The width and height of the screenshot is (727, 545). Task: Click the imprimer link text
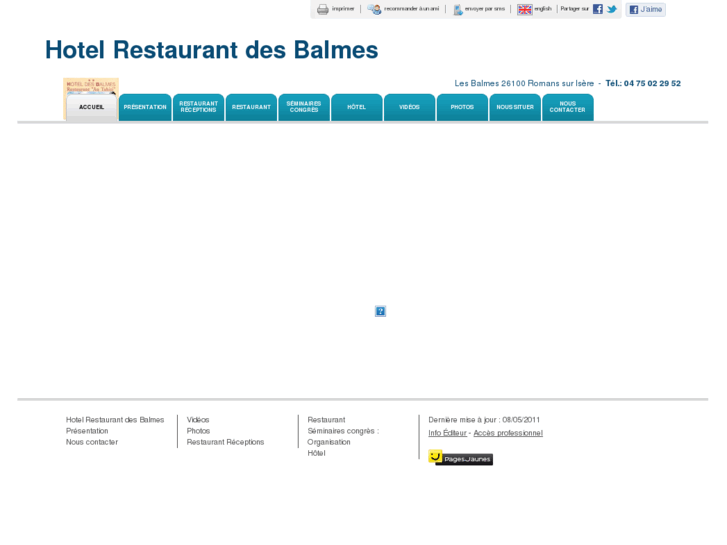pos(343,9)
